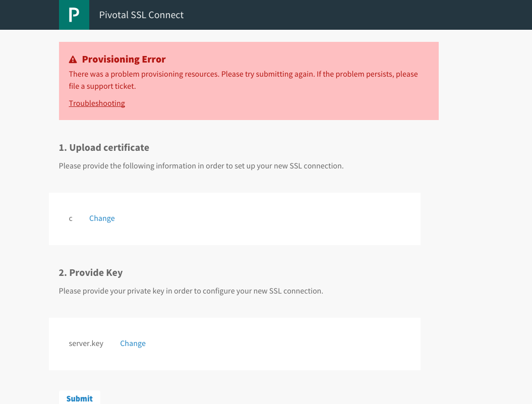Click the server.key file name
This screenshot has height=404, width=532.
coord(86,343)
